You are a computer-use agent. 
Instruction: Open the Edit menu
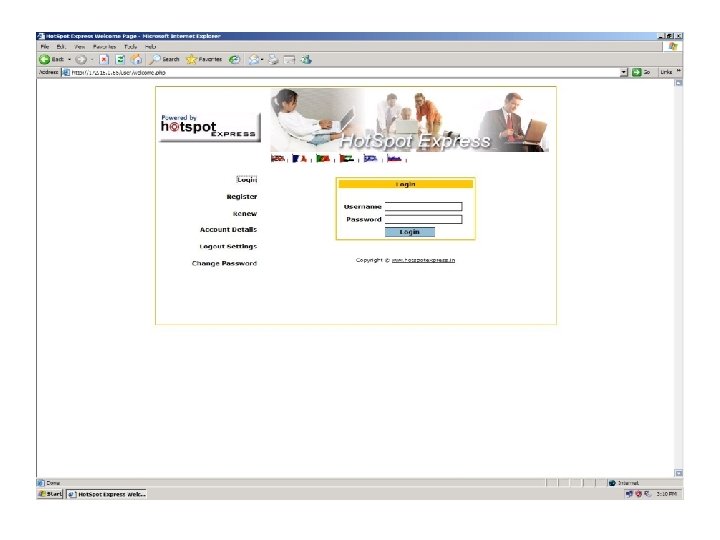pos(61,46)
